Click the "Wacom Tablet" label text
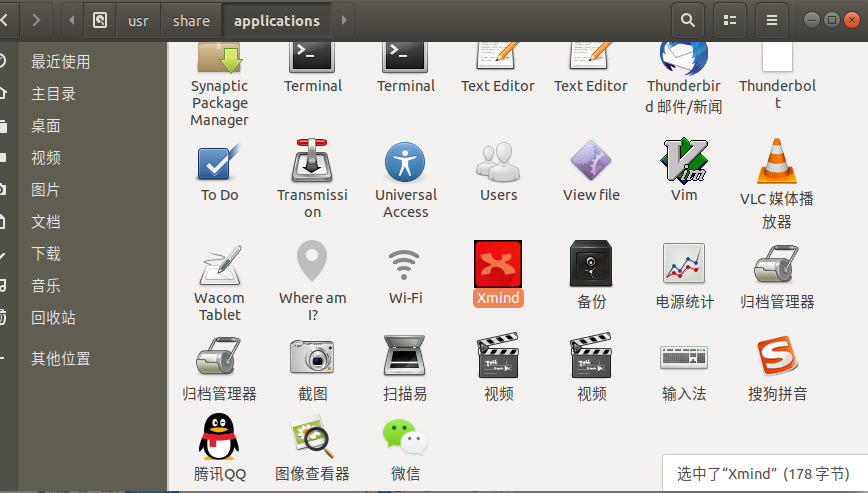 click(x=220, y=306)
